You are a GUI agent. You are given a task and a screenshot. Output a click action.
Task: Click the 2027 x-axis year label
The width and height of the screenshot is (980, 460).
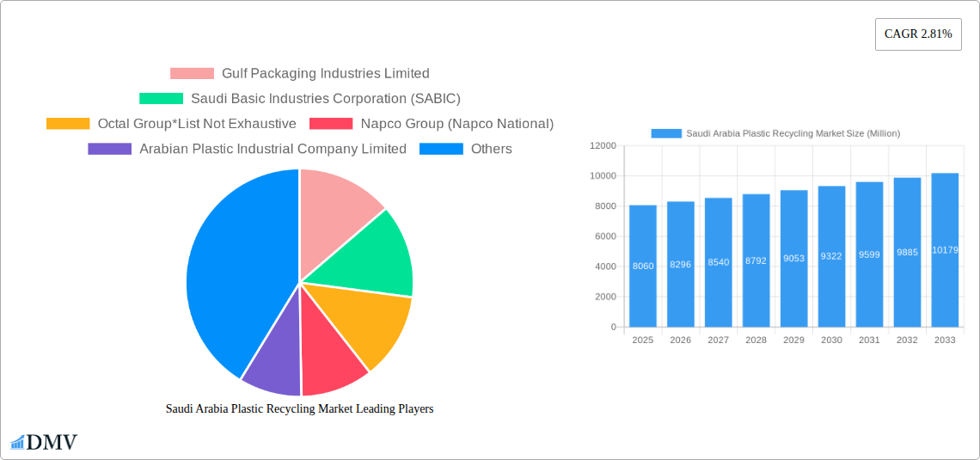[x=719, y=340]
